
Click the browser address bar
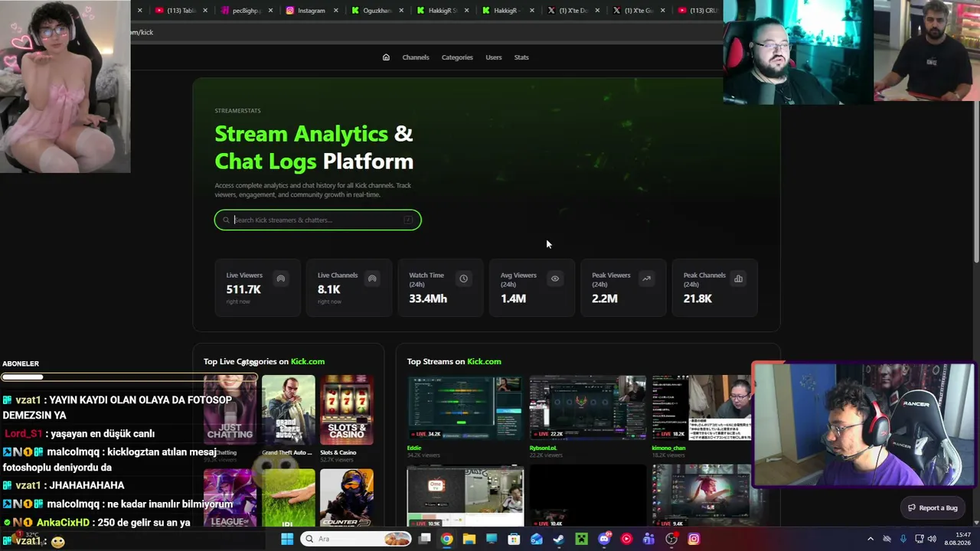pos(426,32)
